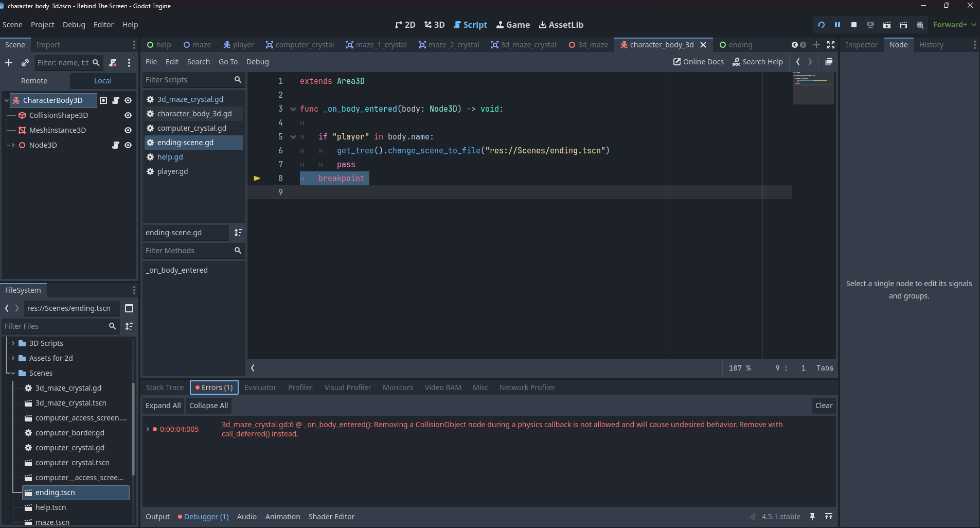
Task: Open the Project menu
Action: coord(42,25)
